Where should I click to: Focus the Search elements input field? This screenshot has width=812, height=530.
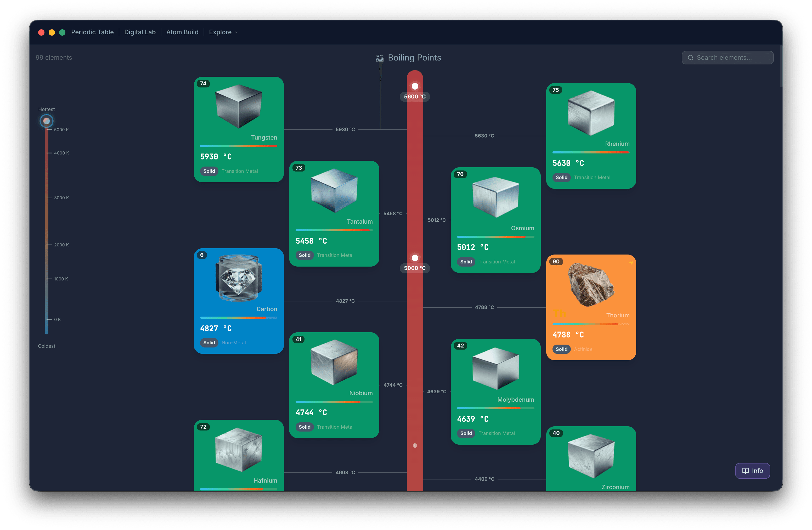[728, 58]
